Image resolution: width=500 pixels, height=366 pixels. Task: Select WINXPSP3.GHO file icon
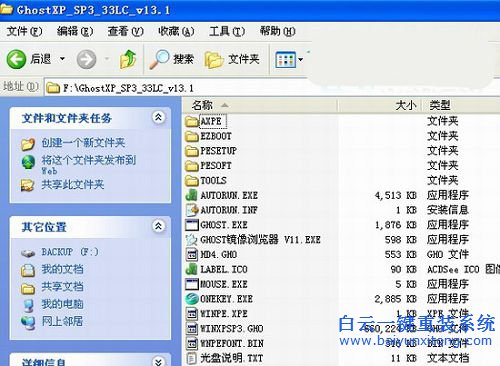pyautogui.click(x=192, y=328)
